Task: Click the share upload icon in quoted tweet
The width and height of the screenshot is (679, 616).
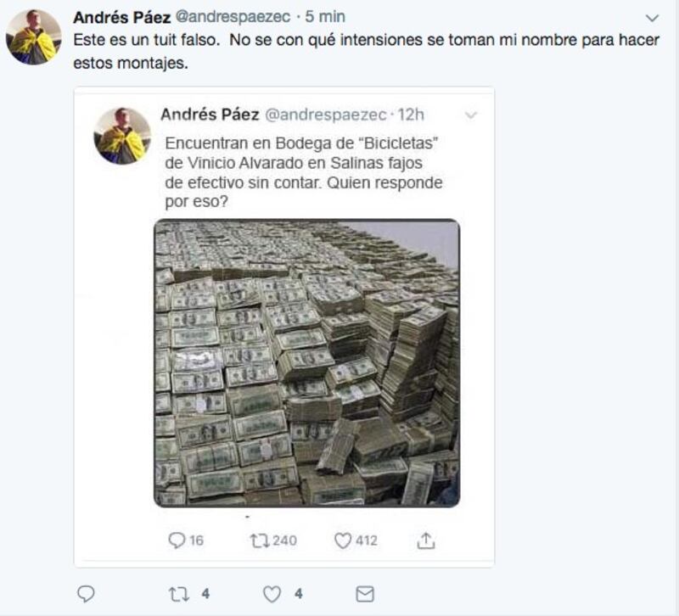Action: [426, 540]
